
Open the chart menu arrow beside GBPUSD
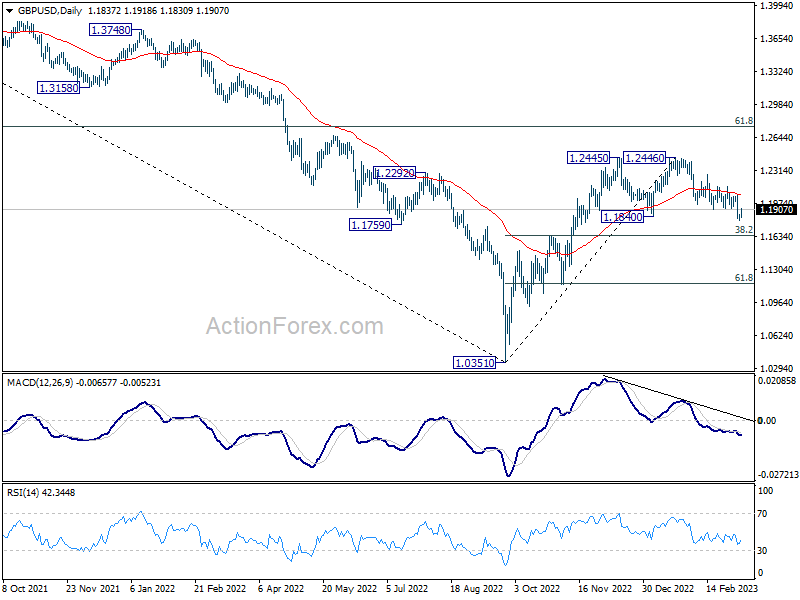(x=8, y=11)
